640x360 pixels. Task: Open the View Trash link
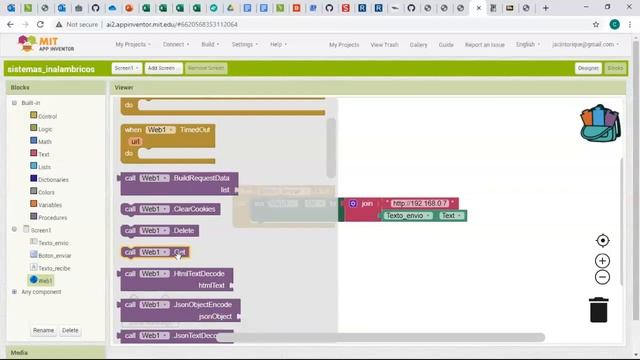384,44
